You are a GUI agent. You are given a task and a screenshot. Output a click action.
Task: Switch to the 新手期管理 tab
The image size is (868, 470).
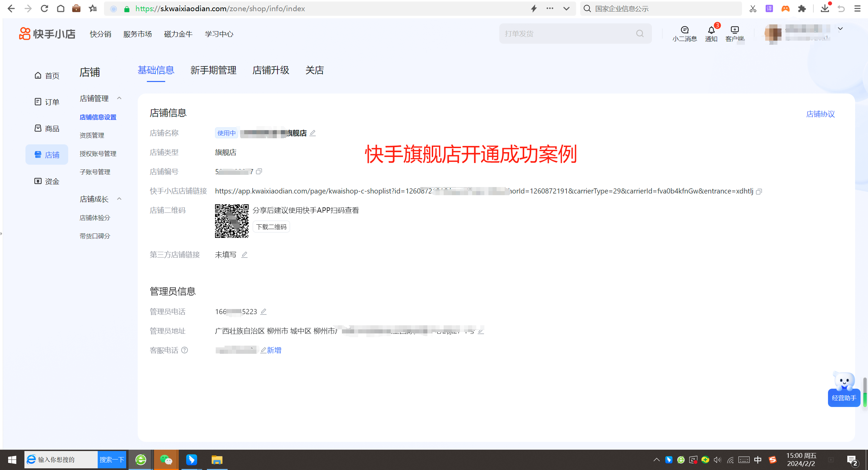(213, 70)
